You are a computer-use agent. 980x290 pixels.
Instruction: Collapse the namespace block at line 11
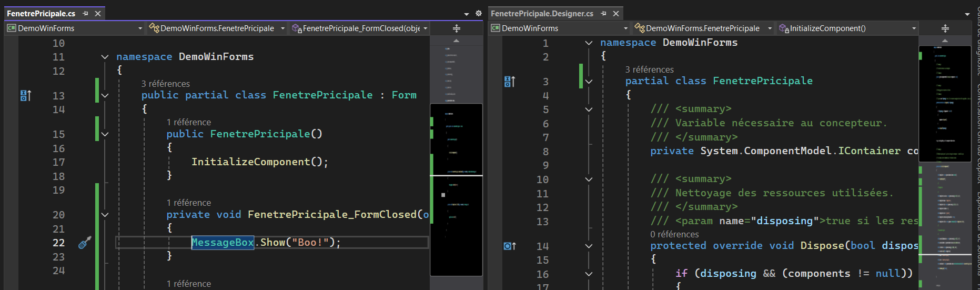click(x=105, y=57)
